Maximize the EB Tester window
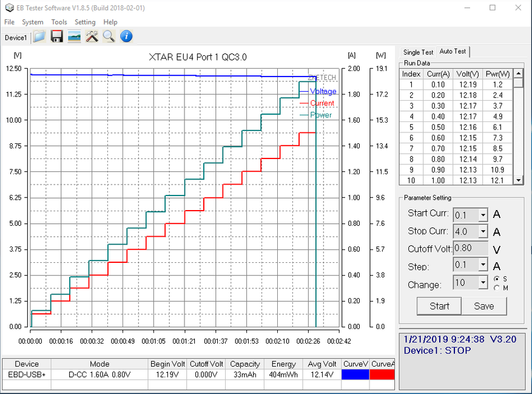Image resolution: width=532 pixels, height=394 pixels. [493, 7]
